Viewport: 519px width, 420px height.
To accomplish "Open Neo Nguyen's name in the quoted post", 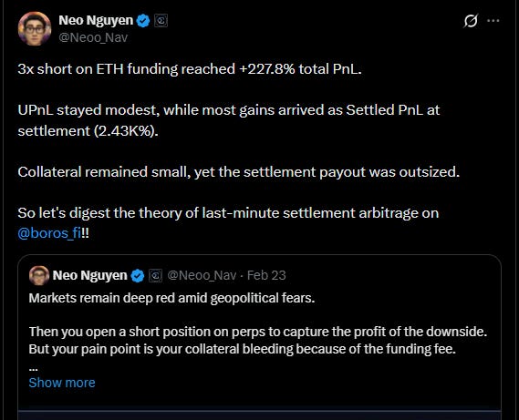I will (89, 275).
